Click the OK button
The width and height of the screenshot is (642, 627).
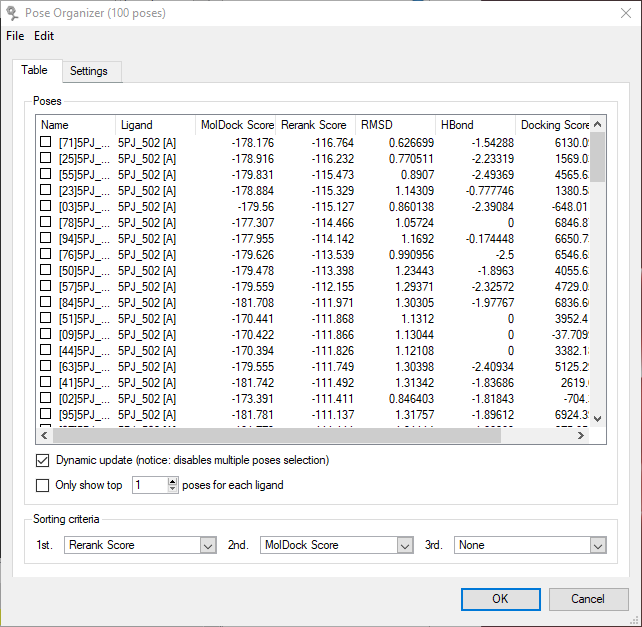point(500,599)
